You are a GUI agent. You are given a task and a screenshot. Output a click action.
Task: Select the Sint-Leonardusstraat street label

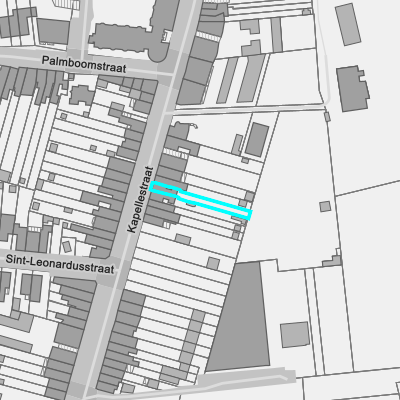60,264
